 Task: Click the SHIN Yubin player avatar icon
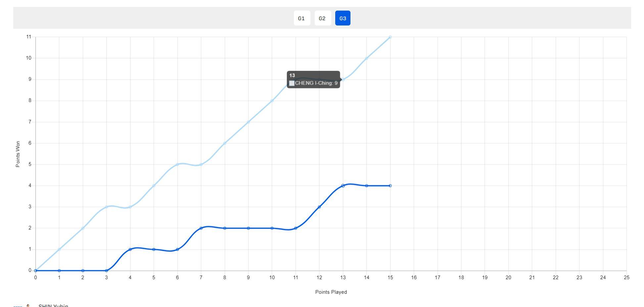(x=28, y=306)
